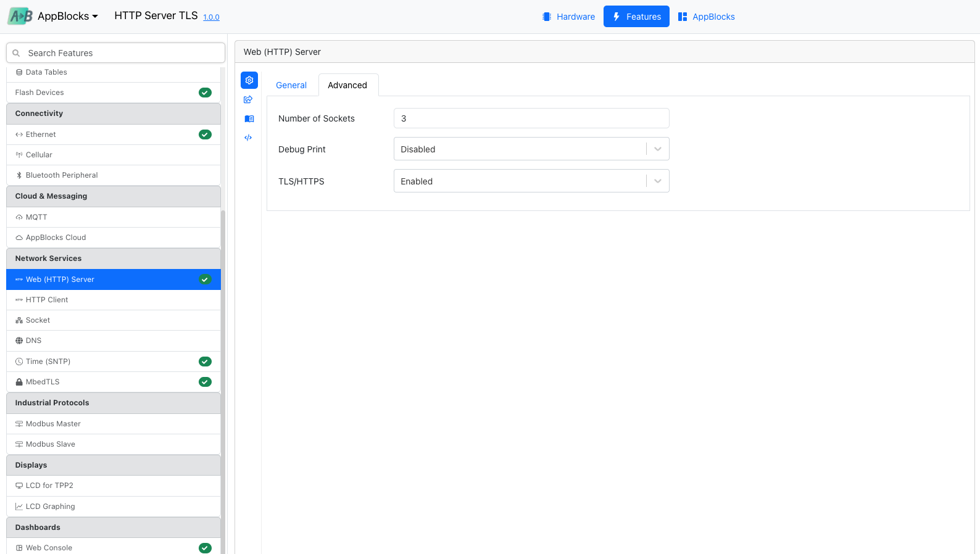Click the Displays group header
The image size is (980, 554).
tap(114, 465)
